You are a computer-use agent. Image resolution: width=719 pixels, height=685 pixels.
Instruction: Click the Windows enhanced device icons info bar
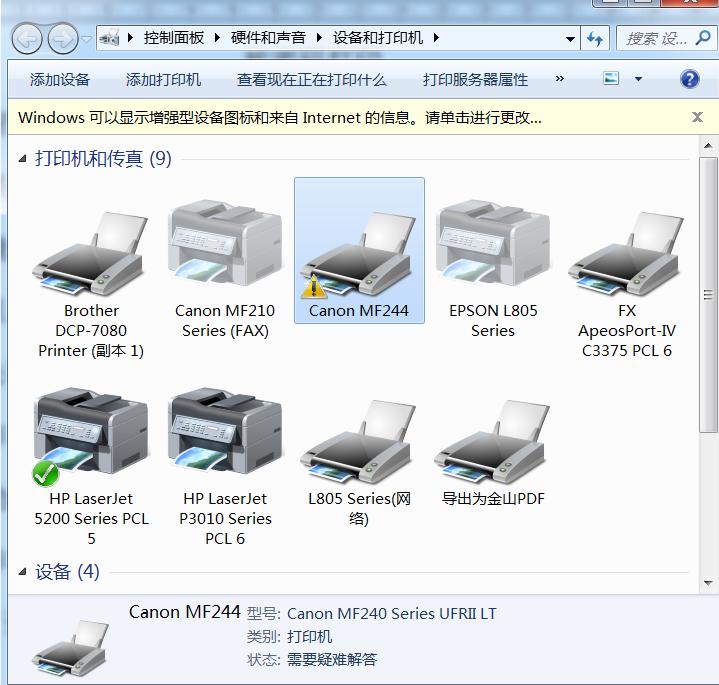coord(280,118)
